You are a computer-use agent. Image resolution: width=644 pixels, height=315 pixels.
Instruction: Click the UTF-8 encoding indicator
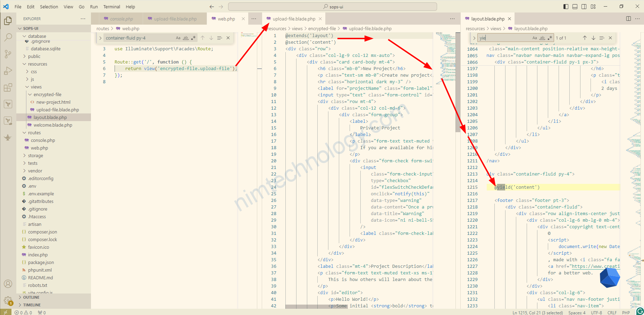point(596,313)
